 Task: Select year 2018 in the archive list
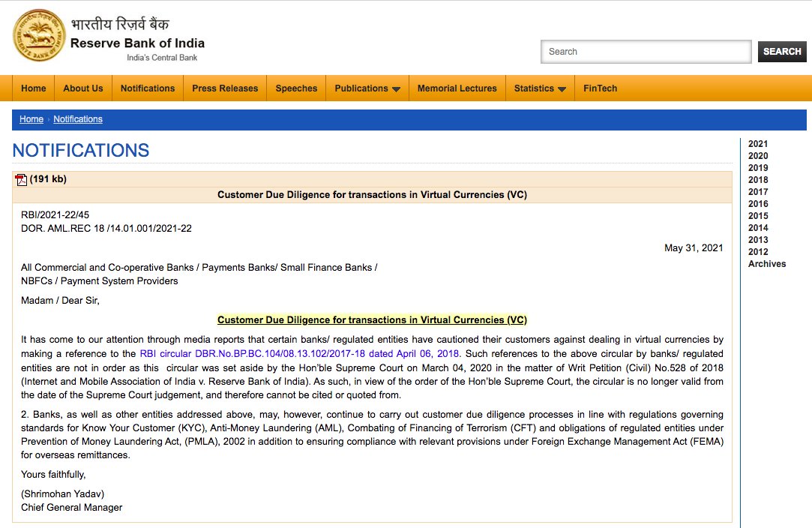tap(757, 180)
